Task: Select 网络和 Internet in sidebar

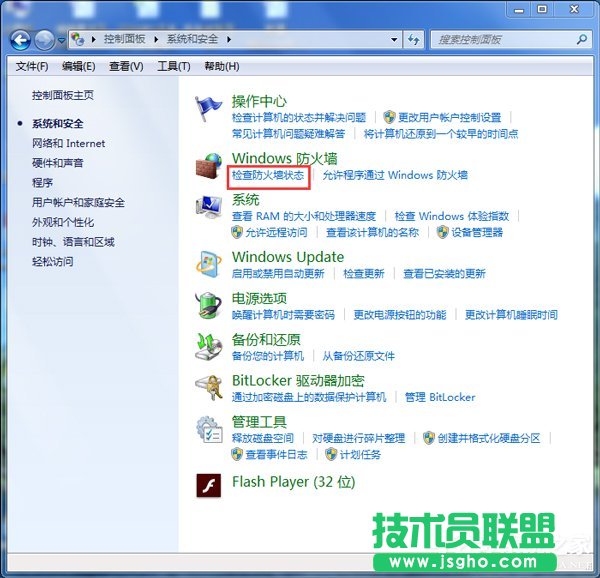Action: (x=68, y=143)
